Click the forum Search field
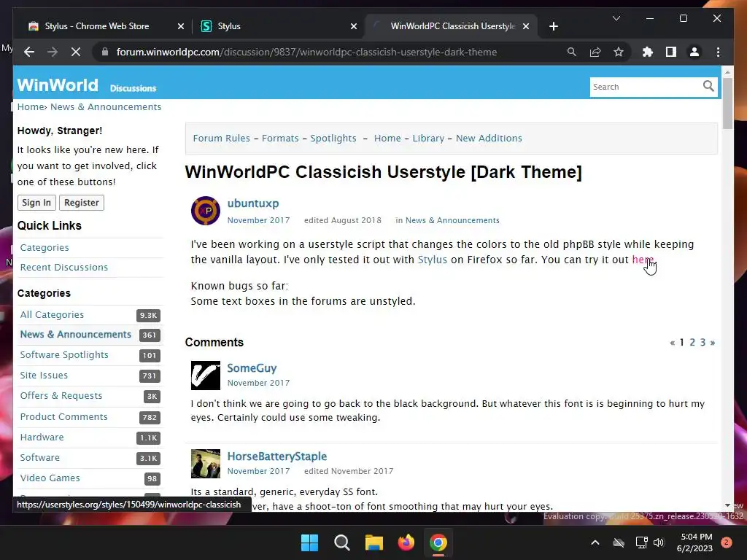 tap(645, 87)
